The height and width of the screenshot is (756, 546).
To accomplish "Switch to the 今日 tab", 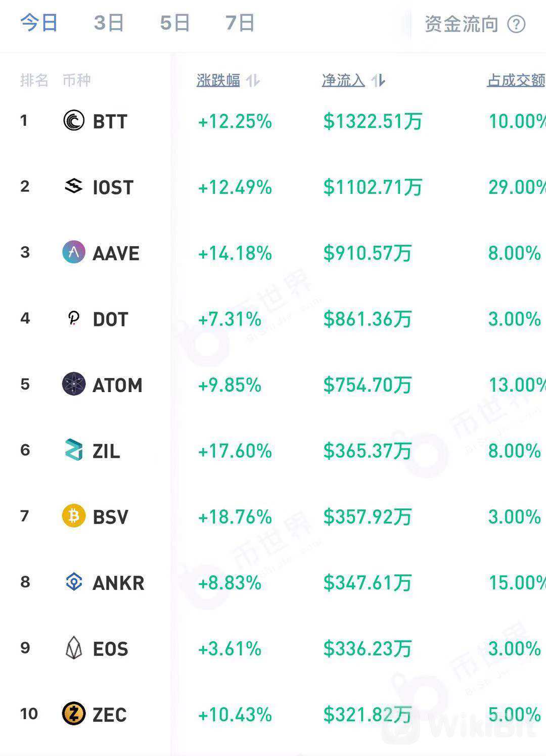I will 39,23.
